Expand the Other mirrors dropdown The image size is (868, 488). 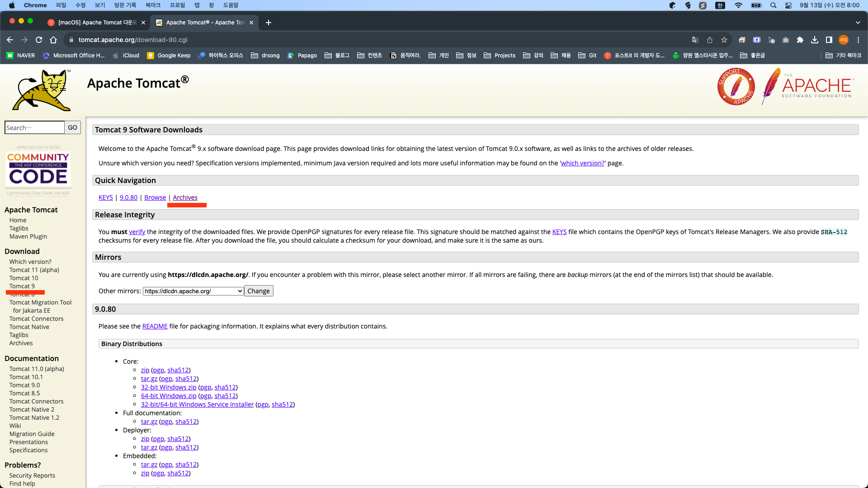[x=193, y=291]
